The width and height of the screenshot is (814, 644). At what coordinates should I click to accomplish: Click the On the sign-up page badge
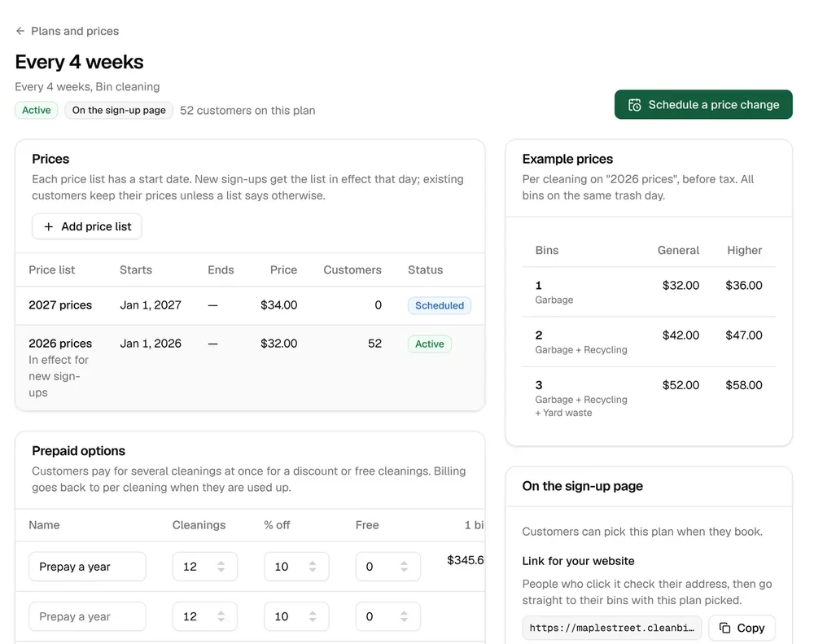pyautogui.click(x=119, y=110)
